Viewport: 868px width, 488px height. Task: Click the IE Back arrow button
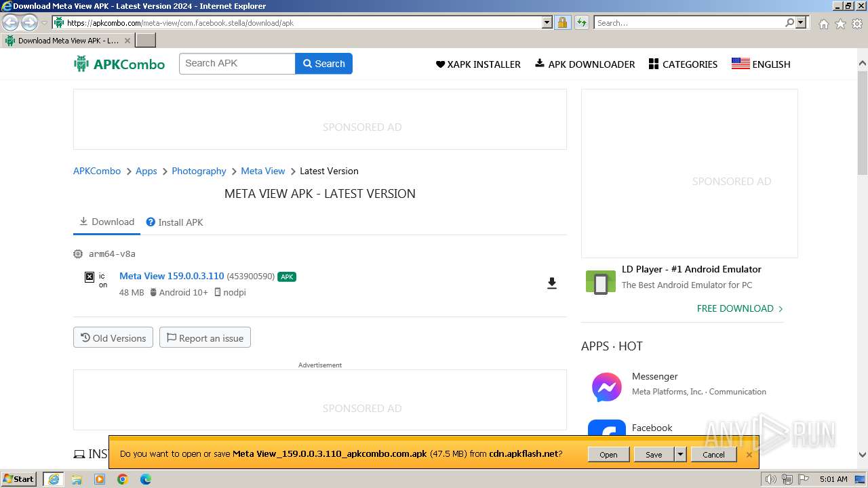[11, 23]
